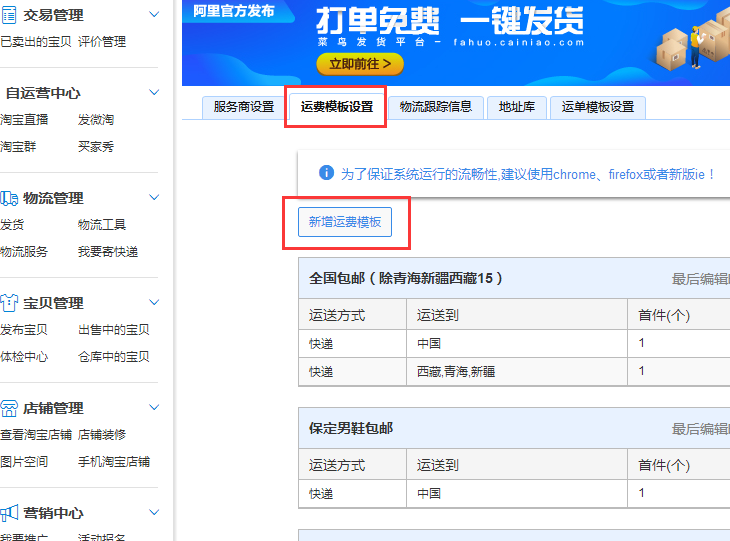Open 图片空间 link

click(24, 462)
